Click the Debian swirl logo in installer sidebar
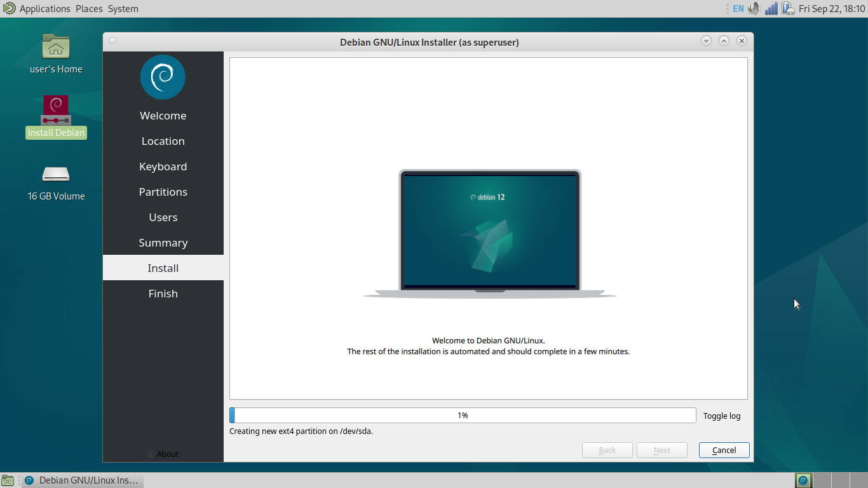868x488 pixels. click(163, 77)
